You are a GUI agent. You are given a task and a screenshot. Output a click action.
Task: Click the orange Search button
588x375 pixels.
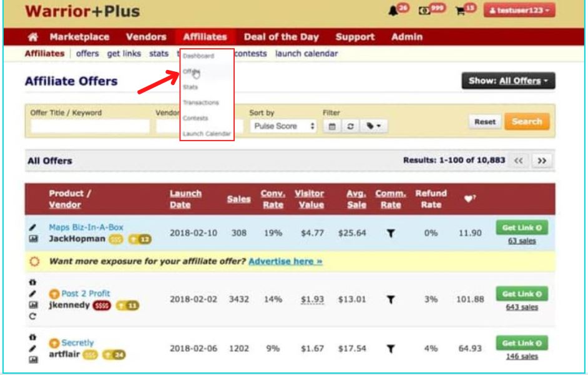click(x=527, y=120)
